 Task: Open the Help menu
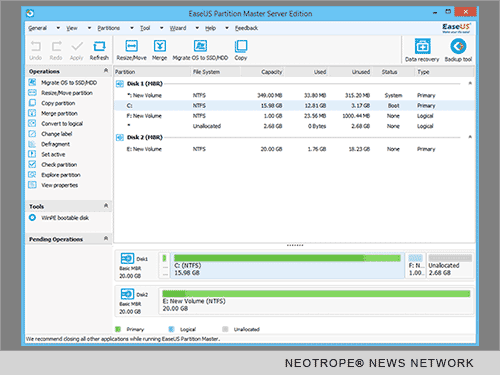[210, 28]
